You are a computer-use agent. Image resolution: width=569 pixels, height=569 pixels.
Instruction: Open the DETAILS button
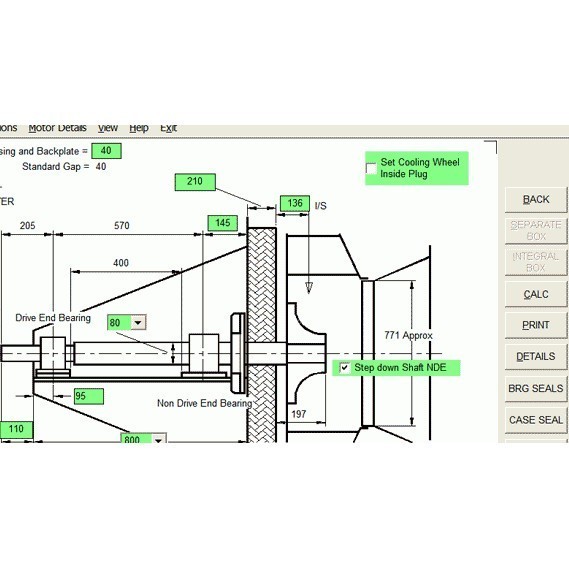click(x=536, y=356)
